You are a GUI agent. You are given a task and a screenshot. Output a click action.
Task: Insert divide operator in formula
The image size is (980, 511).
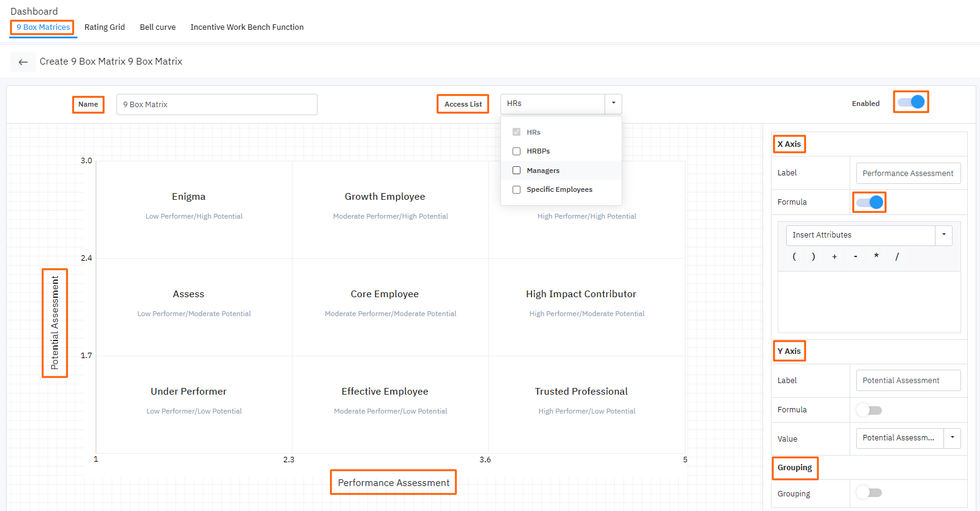coord(897,256)
